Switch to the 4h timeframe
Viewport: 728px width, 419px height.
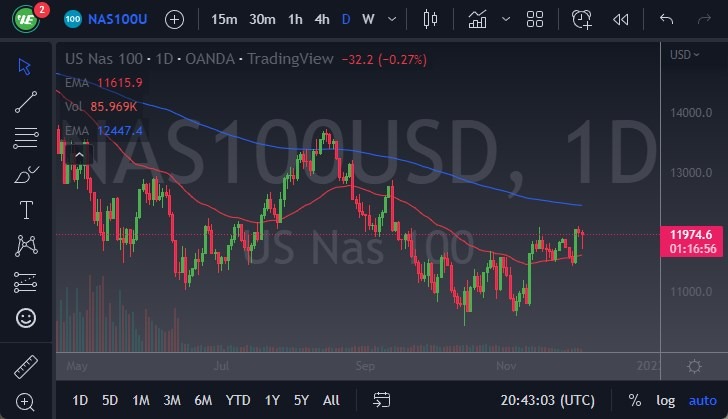click(321, 19)
